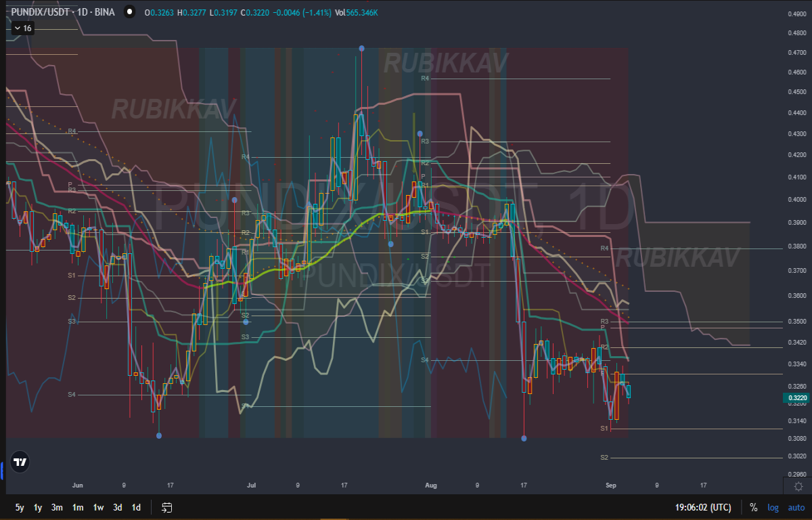Click the blue pivot dot at July high

pos(361,49)
